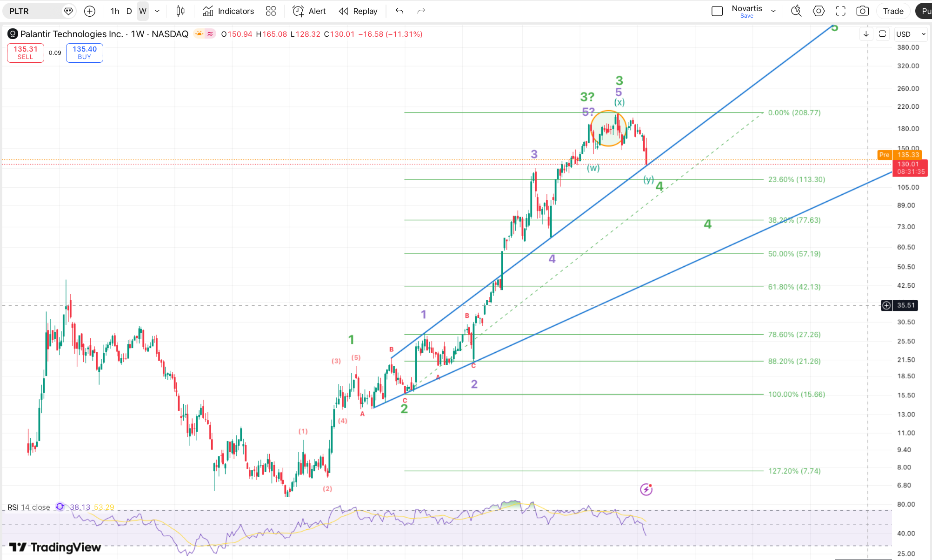Open quick search lightning icon

click(796, 11)
